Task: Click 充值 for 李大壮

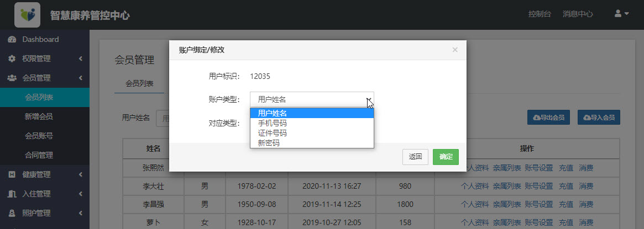Action: tap(566, 186)
